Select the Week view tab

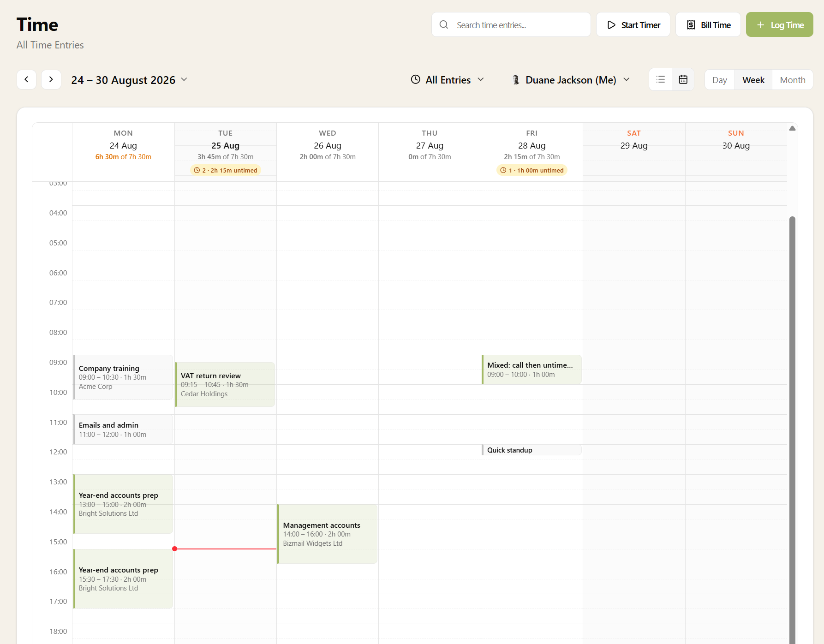[753, 80]
